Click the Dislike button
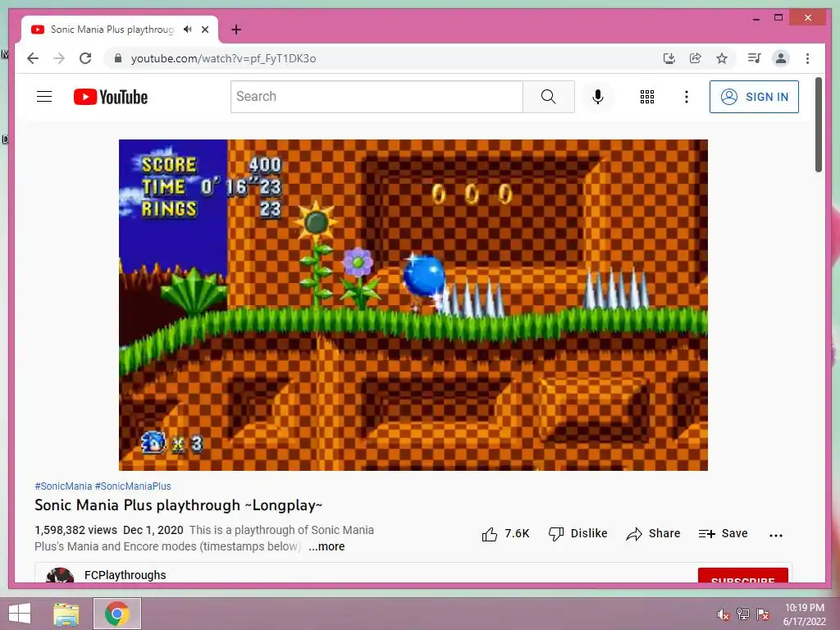The height and width of the screenshot is (630, 840). [578, 533]
